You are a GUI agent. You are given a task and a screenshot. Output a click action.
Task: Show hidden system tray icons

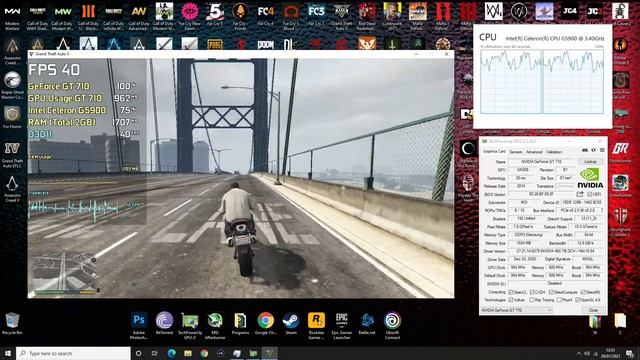[578, 353]
